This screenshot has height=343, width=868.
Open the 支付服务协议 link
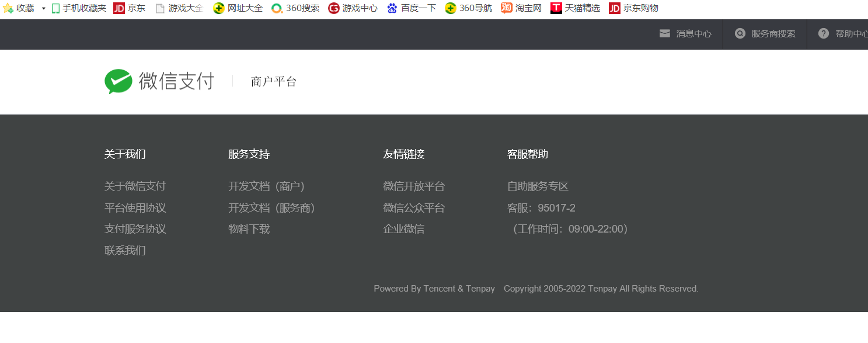tap(135, 229)
